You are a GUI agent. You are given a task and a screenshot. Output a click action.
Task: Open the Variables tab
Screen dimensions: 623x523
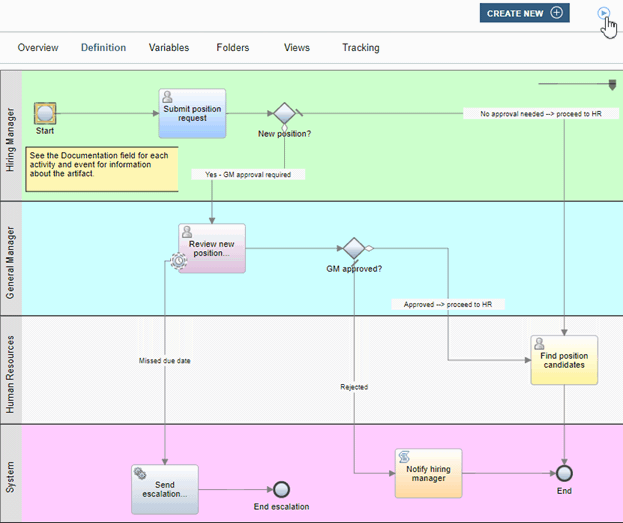point(169,48)
